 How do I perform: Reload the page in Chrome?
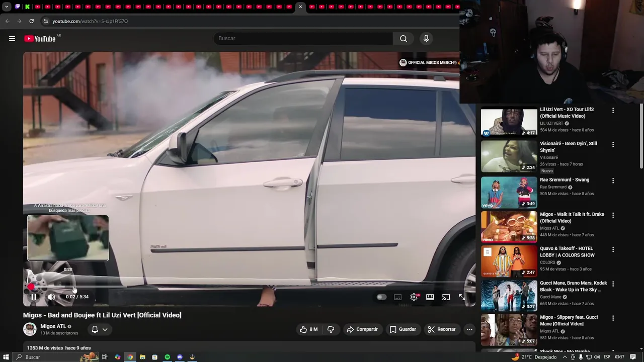tap(31, 21)
